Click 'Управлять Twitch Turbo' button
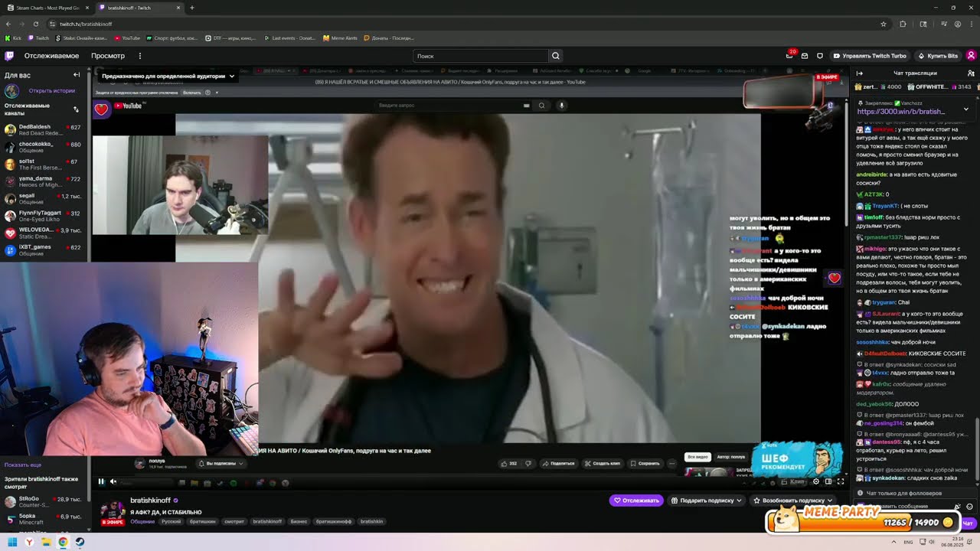 (870, 56)
